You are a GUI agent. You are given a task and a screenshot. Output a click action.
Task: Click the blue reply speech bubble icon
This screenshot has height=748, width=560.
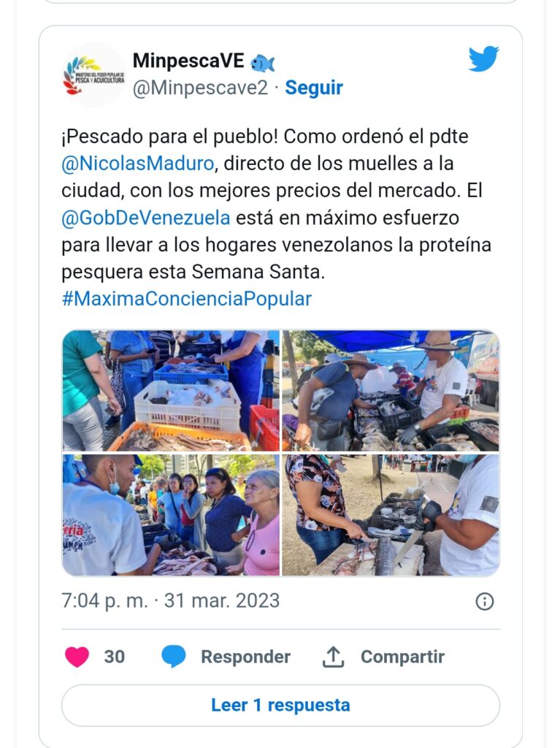coord(174,657)
